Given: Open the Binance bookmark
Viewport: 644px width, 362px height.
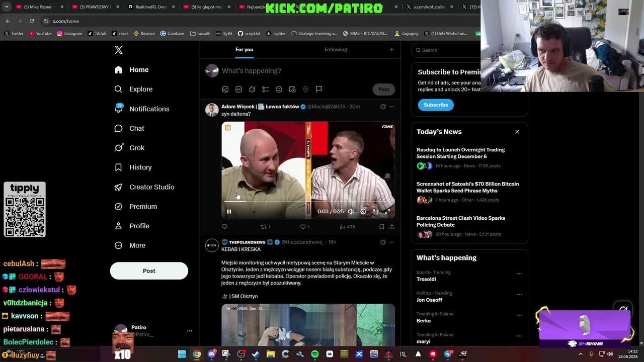Looking at the screenshot, I should (x=144, y=34).
